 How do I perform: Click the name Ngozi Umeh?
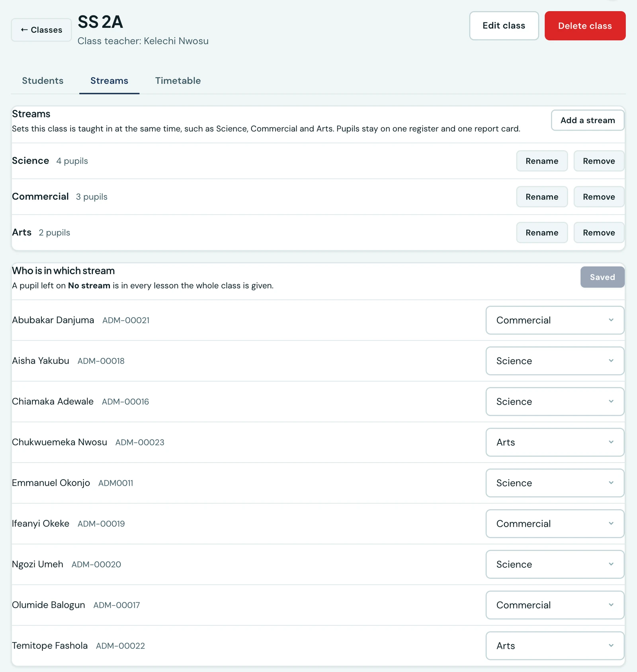click(x=37, y=564)
